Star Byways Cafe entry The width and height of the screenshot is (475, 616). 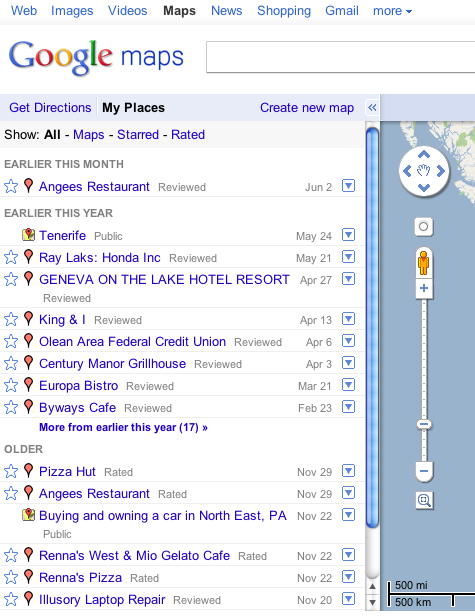[x=11, y=407]
